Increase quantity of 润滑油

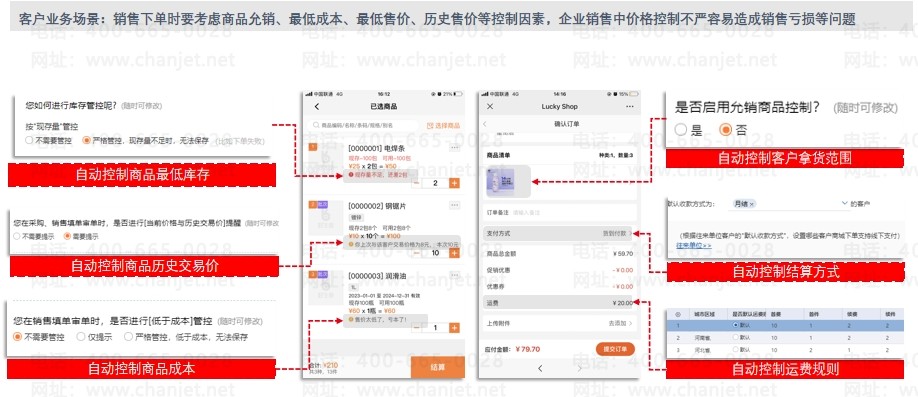(454, 327)
